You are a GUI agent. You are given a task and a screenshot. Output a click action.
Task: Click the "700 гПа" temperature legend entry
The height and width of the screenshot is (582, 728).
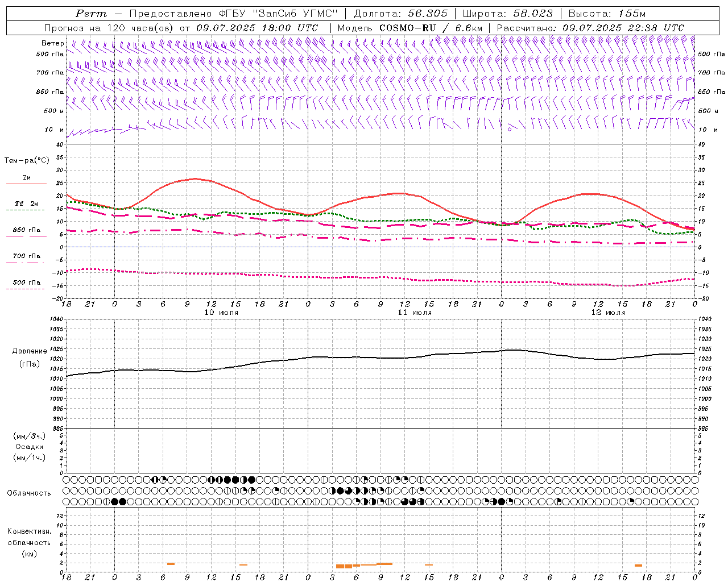click(27, 256)
